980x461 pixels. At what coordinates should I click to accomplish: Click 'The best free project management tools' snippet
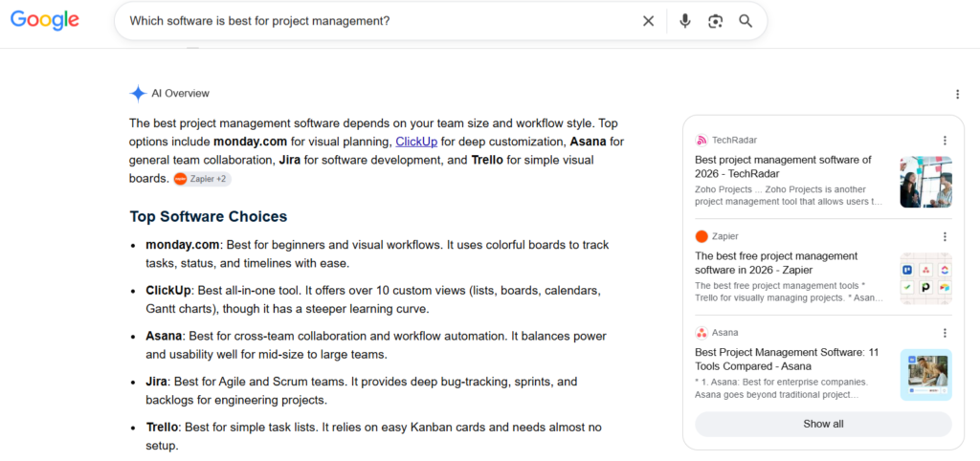[x=789, y=292]
